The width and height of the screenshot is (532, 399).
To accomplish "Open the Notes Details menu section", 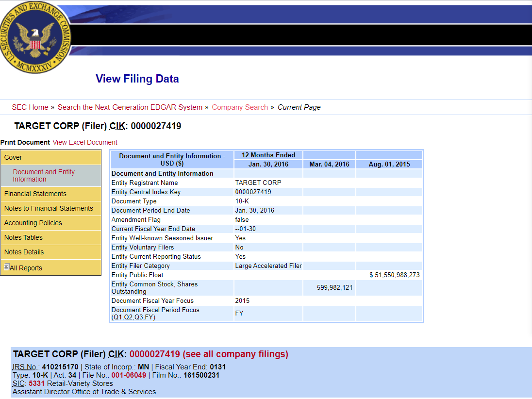I will (51, 252).
